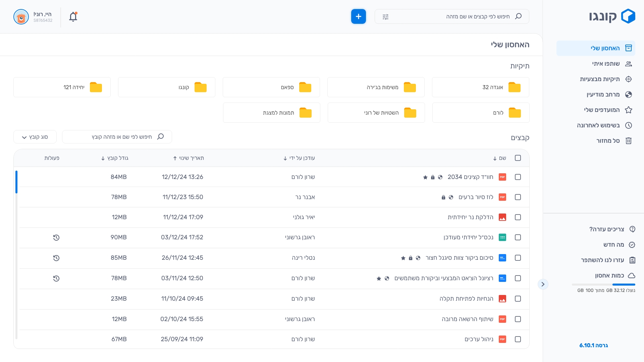Click the file name search input field

[117, 137]
